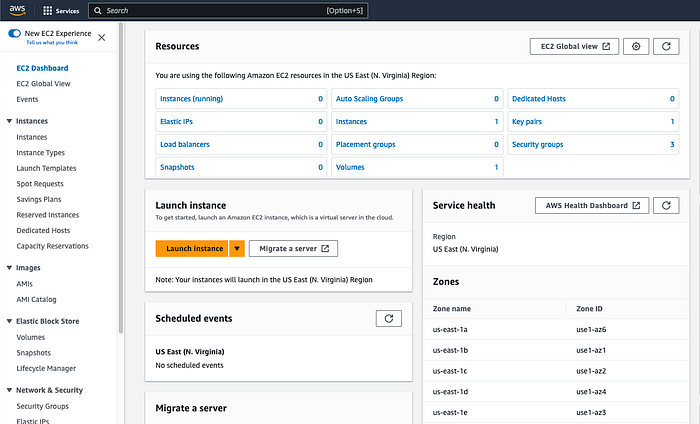Open Capacity Reservations in the sidebar
The image size is (700, 424).
53,246
